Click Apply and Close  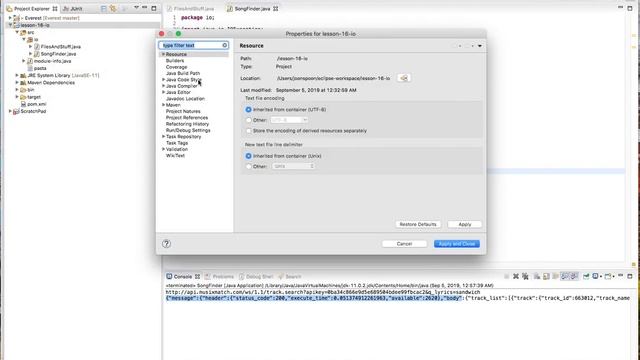[457, 244]
